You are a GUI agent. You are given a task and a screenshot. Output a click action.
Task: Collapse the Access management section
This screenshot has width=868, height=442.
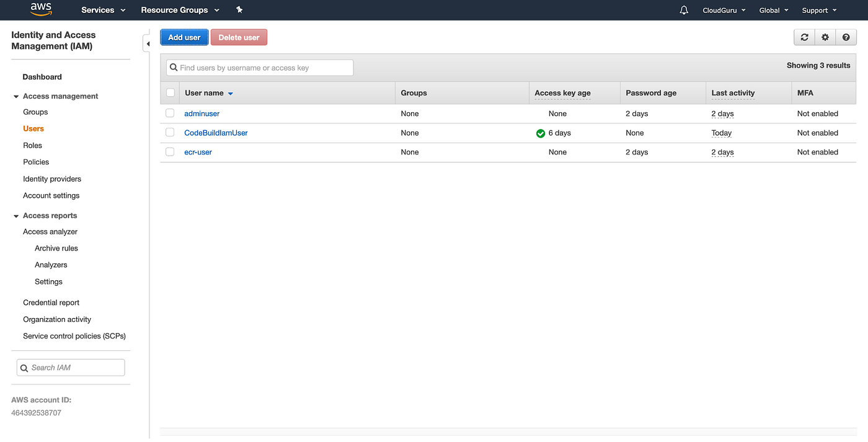(x=16, y=96)
